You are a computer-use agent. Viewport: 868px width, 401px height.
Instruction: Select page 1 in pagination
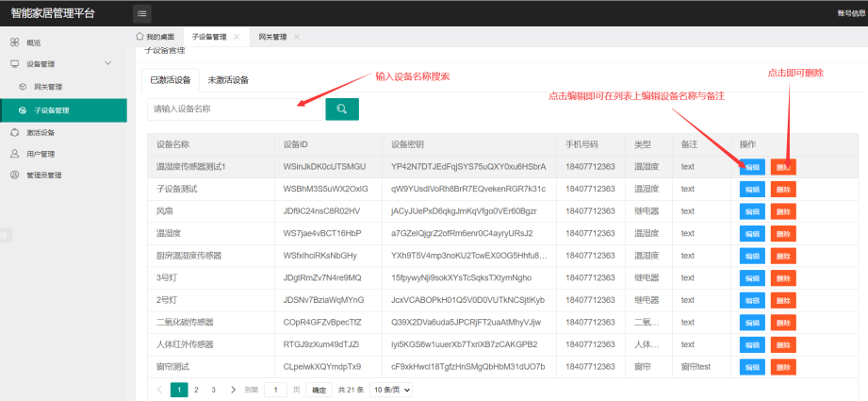pyautogui.click(x=179, y=390)
